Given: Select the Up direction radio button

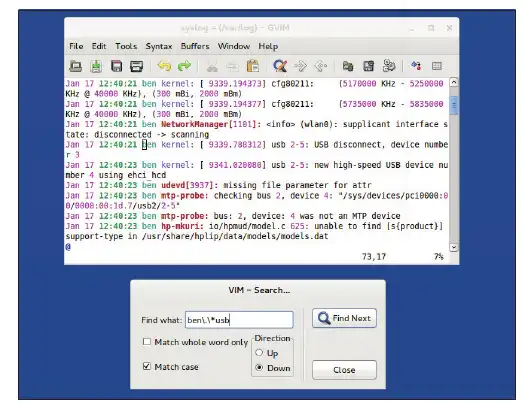Looking at the screenshot, I should [x=259, y=352].
